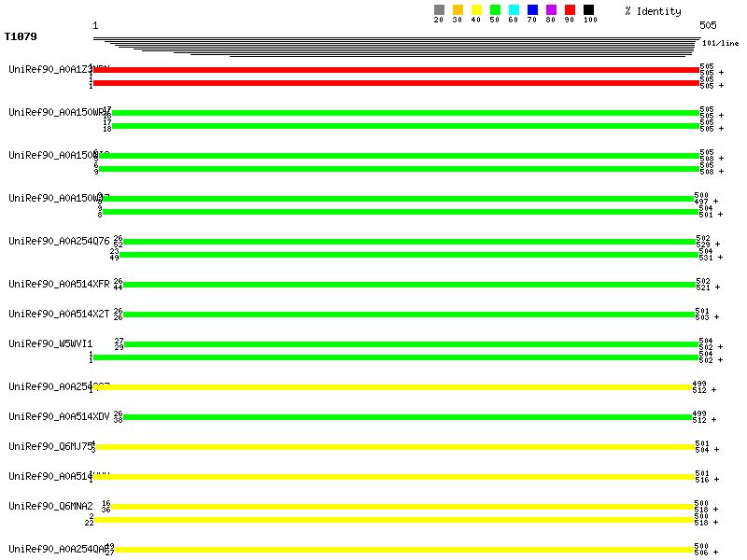Screen dimensions: 747x560
Task: Click the cyan 60% identity swatch
Action: pyautogui.click(x=514, y=10)
